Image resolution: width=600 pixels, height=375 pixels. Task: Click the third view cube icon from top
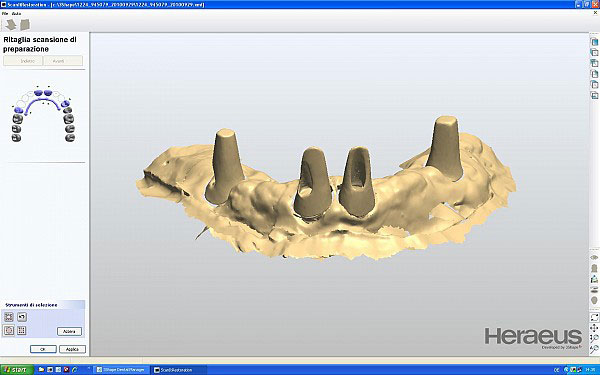pyautogui.click(x=594, y=63)
